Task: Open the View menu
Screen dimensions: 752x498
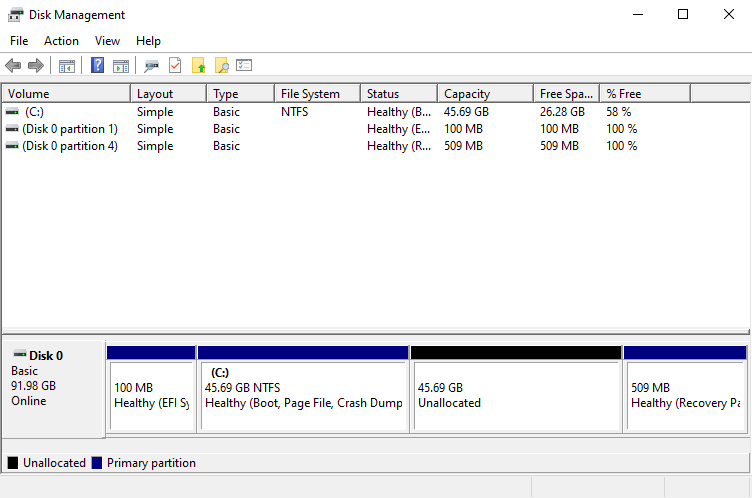Action: click(x=107, y=41)
